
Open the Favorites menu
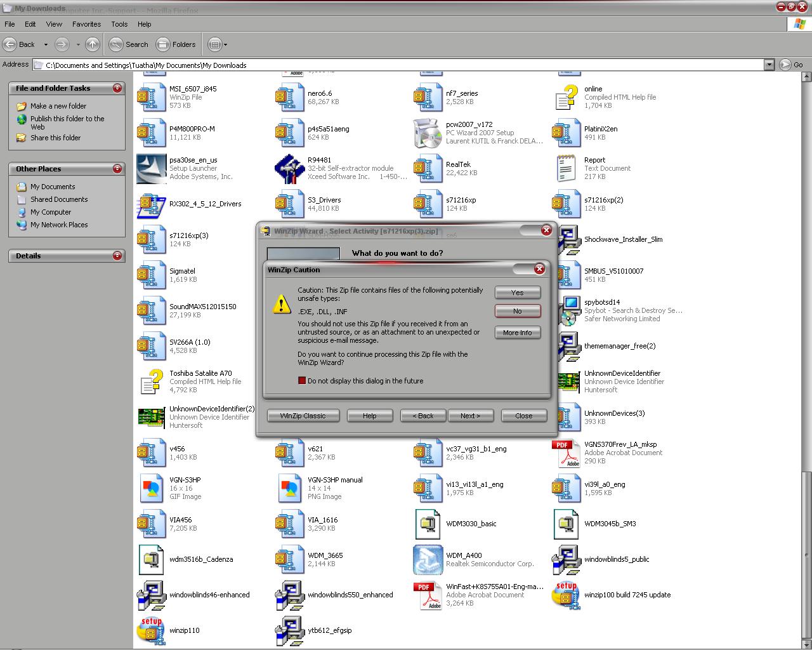coord(86,24)
